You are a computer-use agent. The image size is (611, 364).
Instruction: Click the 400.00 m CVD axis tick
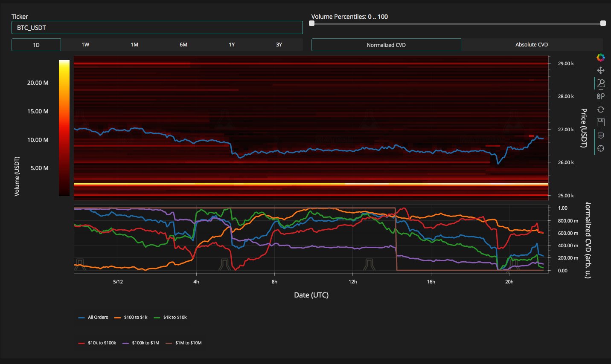tap(568, 246)
